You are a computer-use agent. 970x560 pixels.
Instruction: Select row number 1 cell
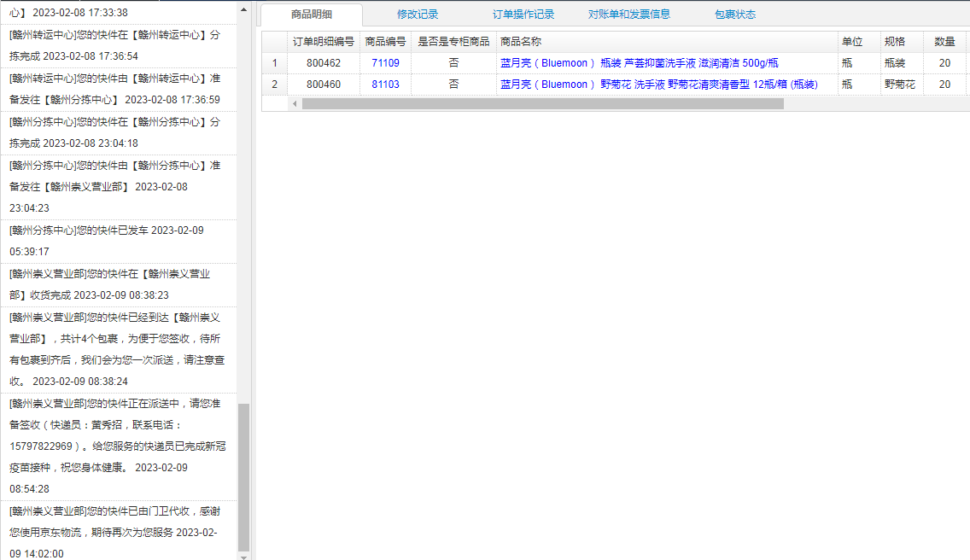[275, 63]
